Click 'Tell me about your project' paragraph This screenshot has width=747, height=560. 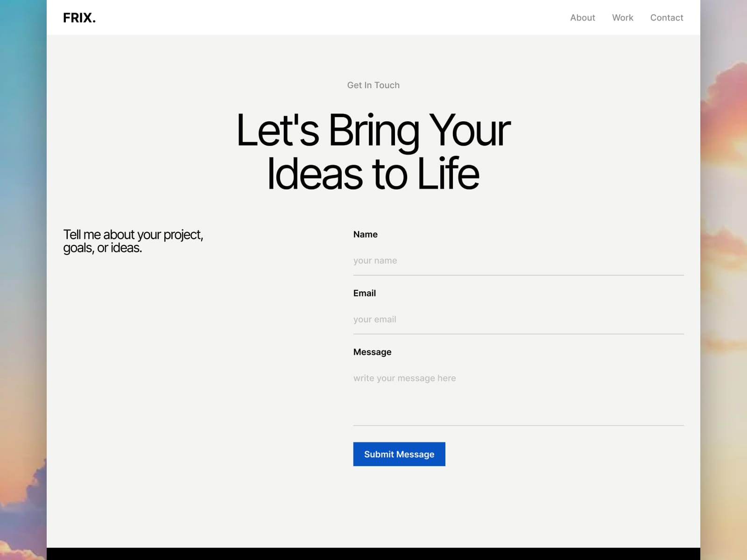[133, 241]
